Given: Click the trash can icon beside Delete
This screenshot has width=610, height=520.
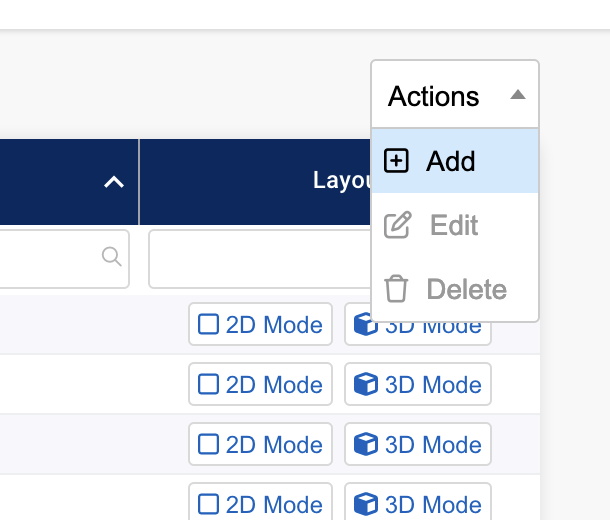Looking at the screenshot, I should 397,289.
